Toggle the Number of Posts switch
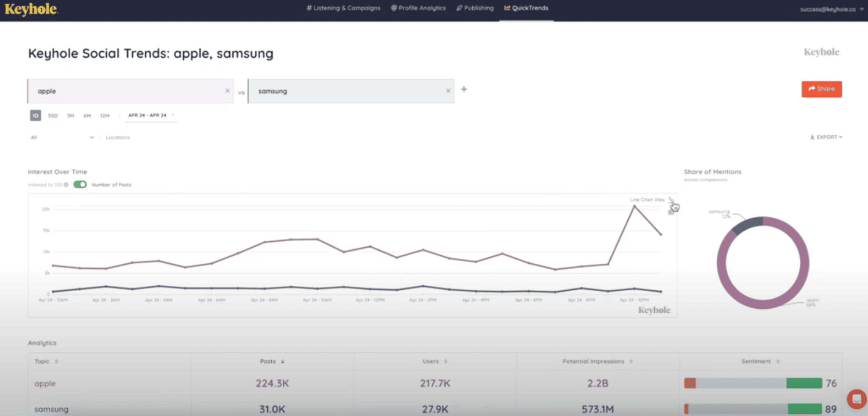The height and width of the screenshot is (416, 868). (80, 184)
